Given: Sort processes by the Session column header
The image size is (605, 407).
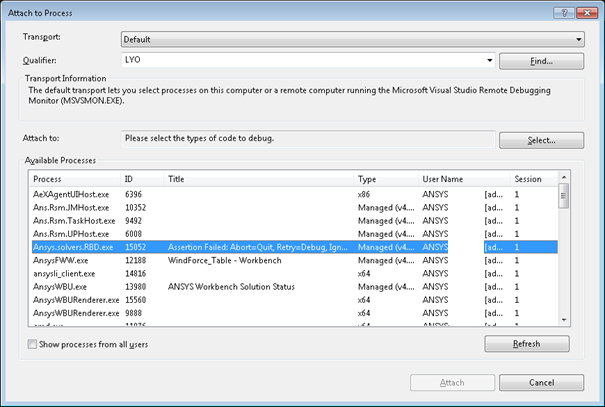Looking at the screenshot, I should (x=534, y=179).
